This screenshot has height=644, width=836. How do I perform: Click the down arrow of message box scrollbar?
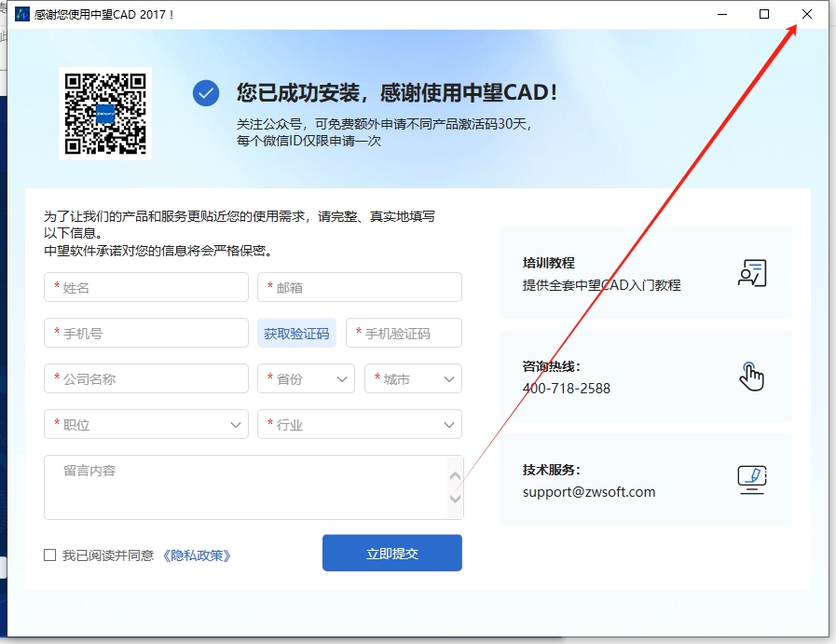click(x=455, y=500)
